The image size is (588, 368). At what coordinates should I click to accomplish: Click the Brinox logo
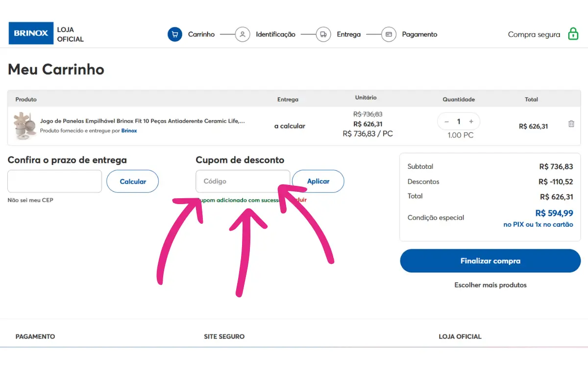tap(31, 33)
